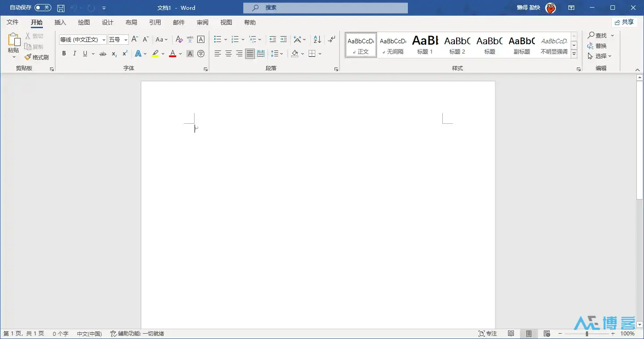Expand the line spacing options dropdown
Screen dimensions: 644x339
282,53
